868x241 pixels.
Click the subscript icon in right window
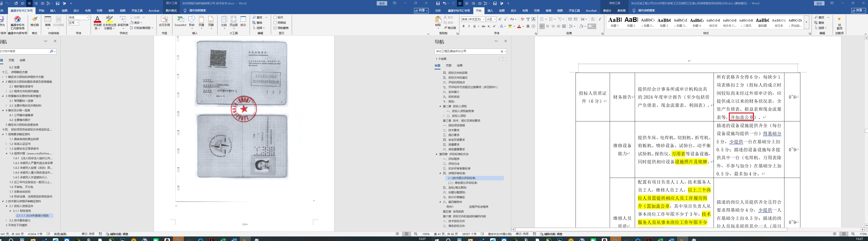(489, 26)
